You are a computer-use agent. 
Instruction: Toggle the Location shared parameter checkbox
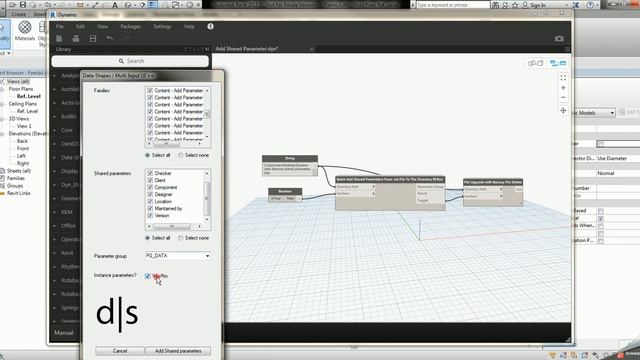pos(150,201)
